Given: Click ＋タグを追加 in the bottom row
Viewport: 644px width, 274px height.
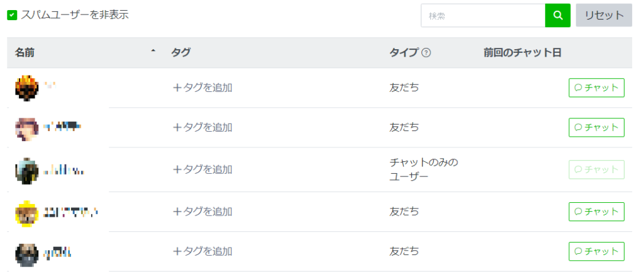Looking at the screenshot, I should click(x=203, y=251).
